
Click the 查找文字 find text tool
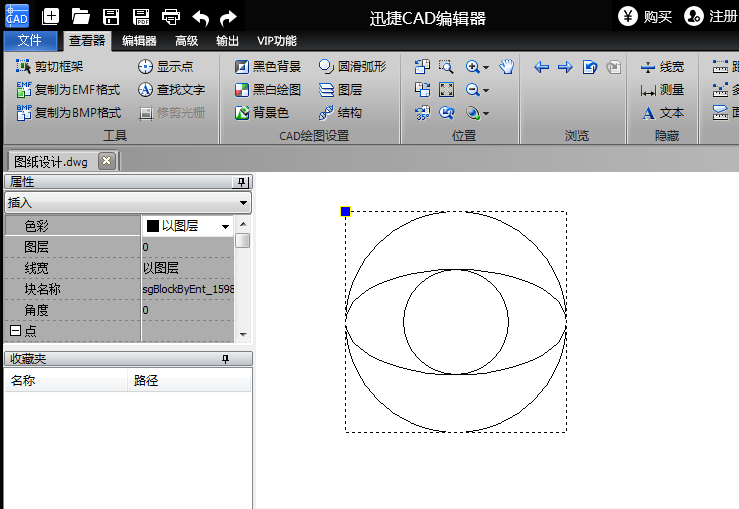click(170, 90)
